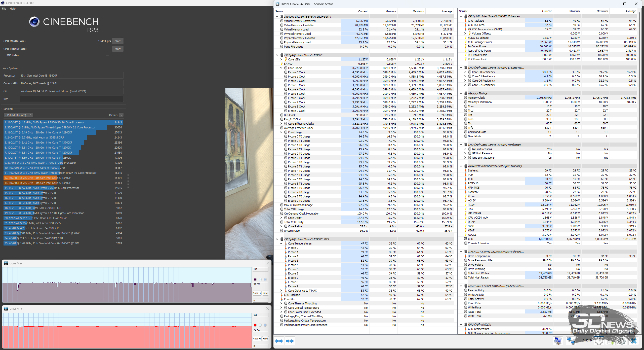Click the red color swatch in VRM MOS graph
The height and width of the screenshot is (350, 644).
coord(255,325)
